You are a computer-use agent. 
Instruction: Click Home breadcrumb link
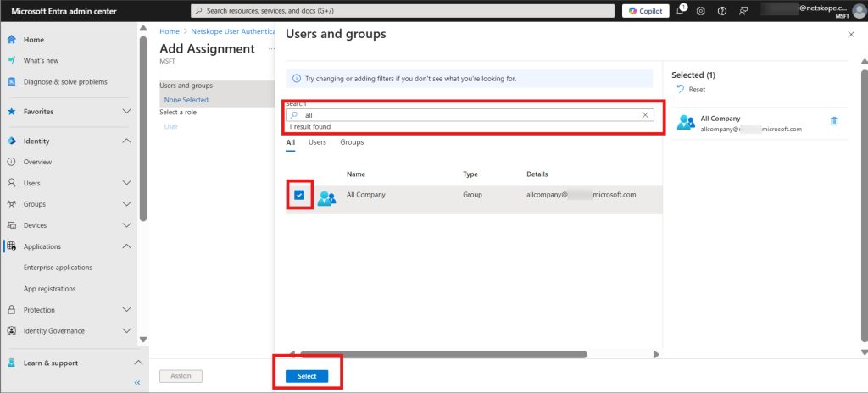(170, 31)
